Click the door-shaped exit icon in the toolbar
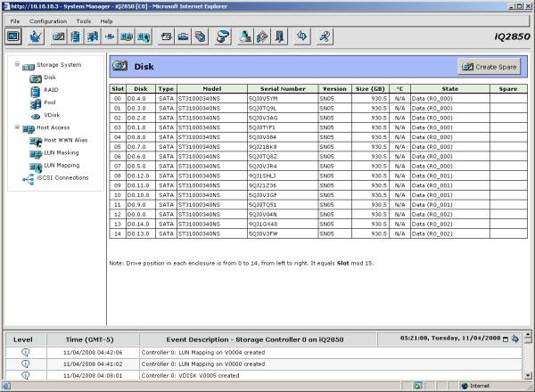Image resolution: width=535 pixels, height=392 pixels. tap(279, 37)
